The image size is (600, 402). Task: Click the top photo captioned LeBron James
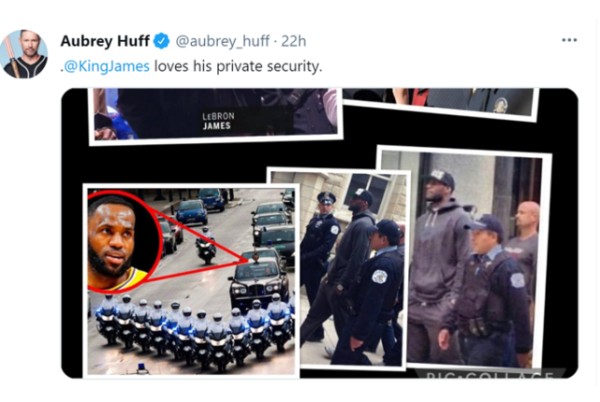coord(215,115)
